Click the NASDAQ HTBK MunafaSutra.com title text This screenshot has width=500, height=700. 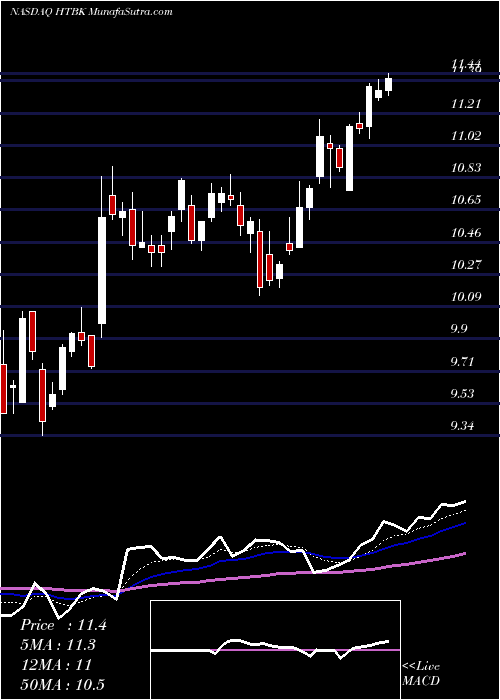(x=91, y=12)
